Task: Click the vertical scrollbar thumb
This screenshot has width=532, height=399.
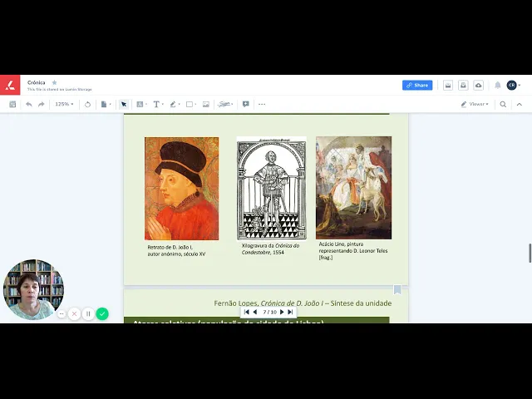Action: (x=530, y=253)
